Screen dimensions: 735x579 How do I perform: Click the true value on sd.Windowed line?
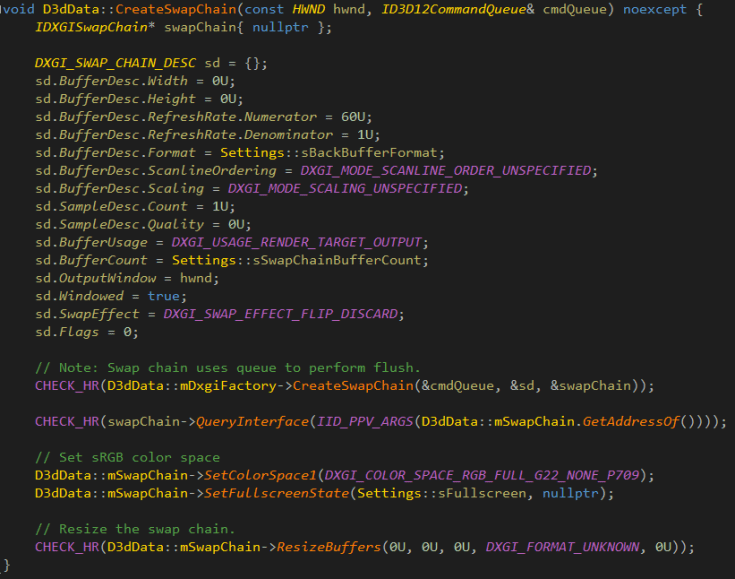[164, 297]
